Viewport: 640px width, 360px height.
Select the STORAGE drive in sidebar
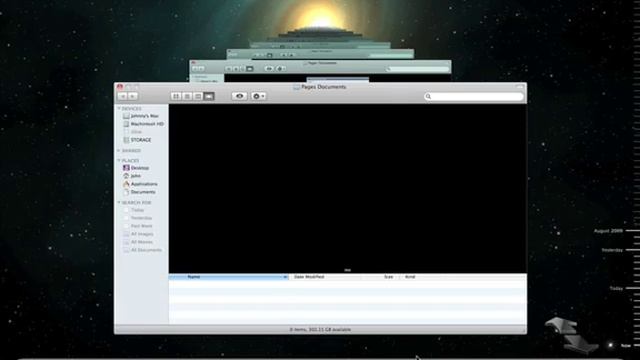[137, 140]
